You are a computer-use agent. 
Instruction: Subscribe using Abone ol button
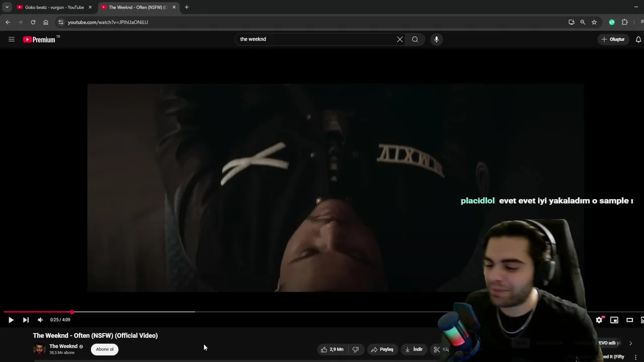point(105,349)
